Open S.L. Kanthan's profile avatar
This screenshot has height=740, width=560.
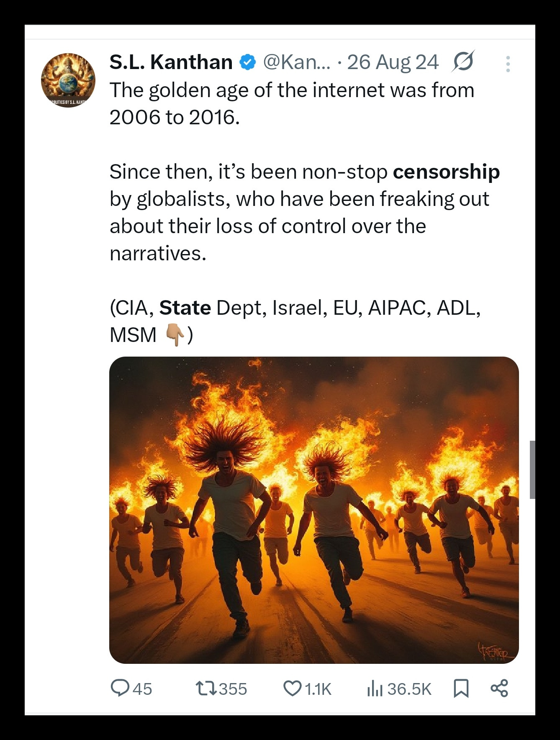[x=68, y=80]
